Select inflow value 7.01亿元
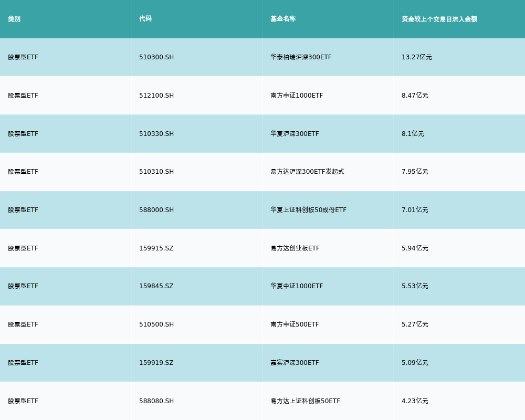The image size is (525, 420). 415,210
